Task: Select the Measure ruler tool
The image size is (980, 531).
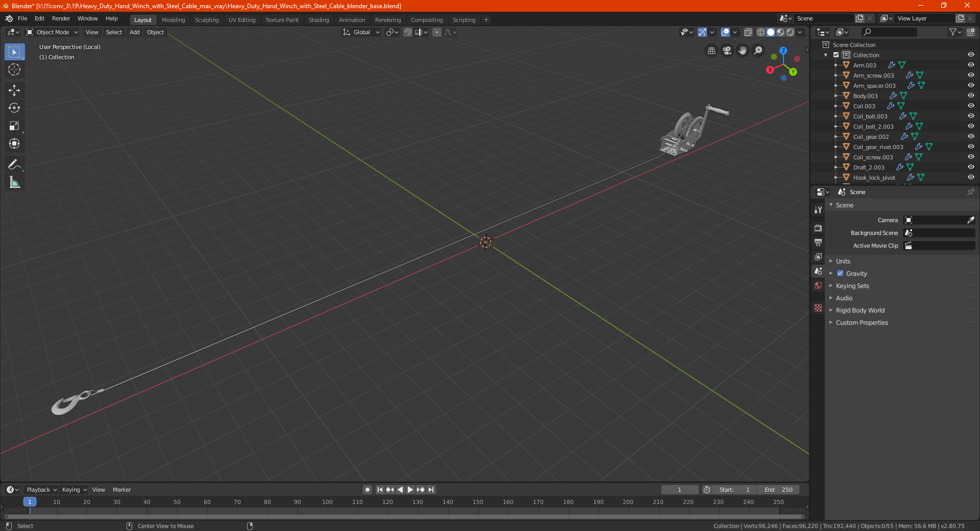Action: tap(14, 182)
